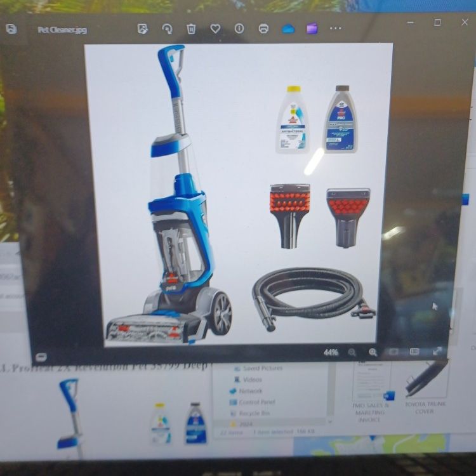Zoom in with the plus magnifier
This screenshot has height=476, width=476.
pyautogui.click(x=373, y=352)
